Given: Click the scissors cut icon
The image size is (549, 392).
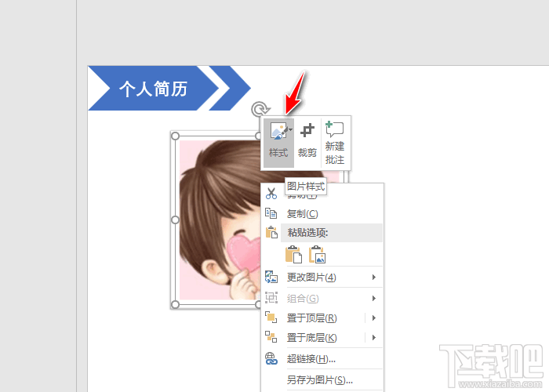Looking at the screenshot, I should tap(271, 193).
